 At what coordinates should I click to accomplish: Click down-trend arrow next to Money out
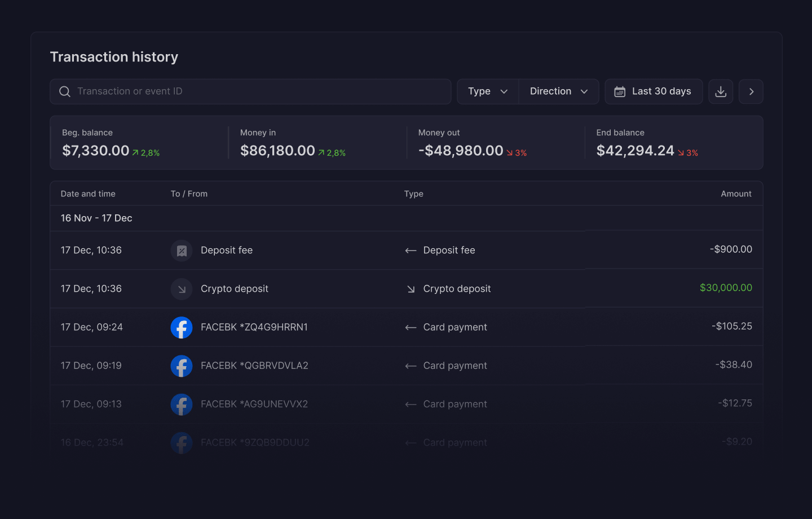[x=510, y=152]
